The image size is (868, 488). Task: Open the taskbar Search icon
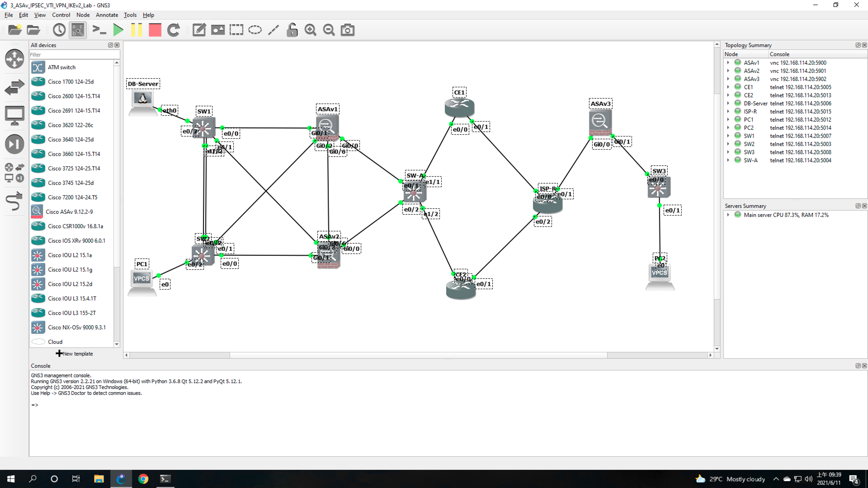pos(33,479)
